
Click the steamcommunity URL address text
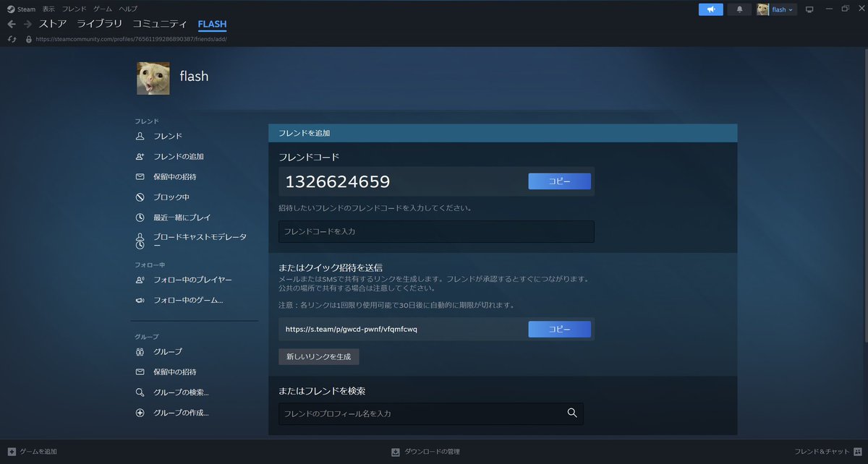pyautogui.click(x=131, y=39)
